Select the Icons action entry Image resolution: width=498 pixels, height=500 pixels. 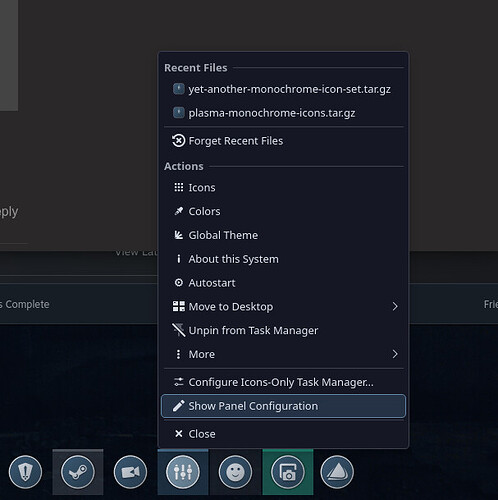(x=283, y=188)
